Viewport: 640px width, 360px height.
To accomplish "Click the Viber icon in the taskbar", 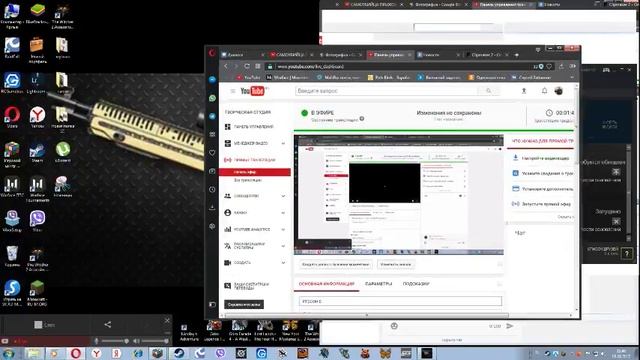I will point(220,353).
